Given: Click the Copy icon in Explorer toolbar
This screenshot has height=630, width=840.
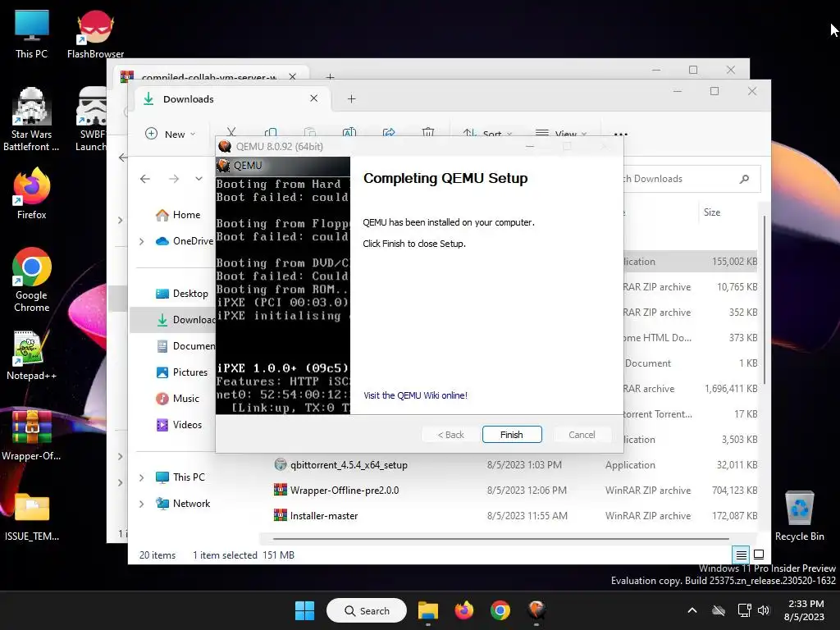Looking at the screenshot, I should click(x=271, y=133).
